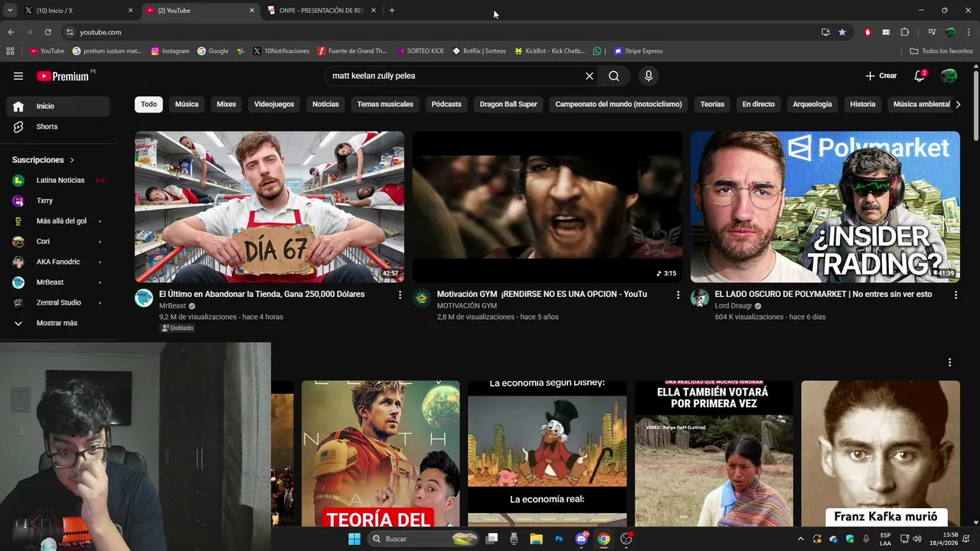Open a new browser tab

pyautogui.click(x=392, y=11)
